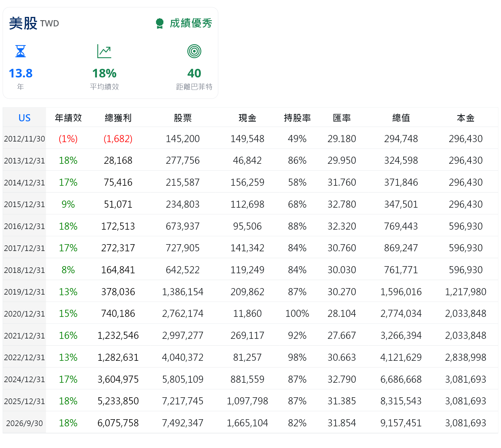This screenshot has width=501, height=448.
Task: Click the 本金 column header
Action: (x=465, y=118)
